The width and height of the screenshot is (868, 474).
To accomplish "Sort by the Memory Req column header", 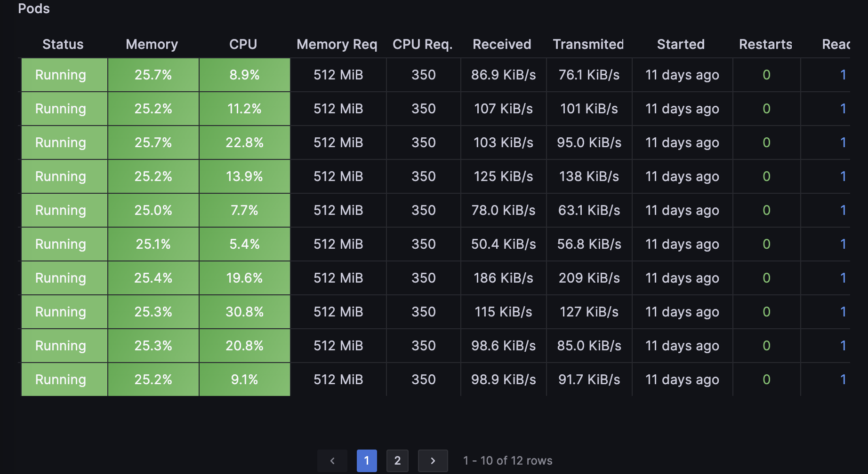I will click(x=337, y=44).
